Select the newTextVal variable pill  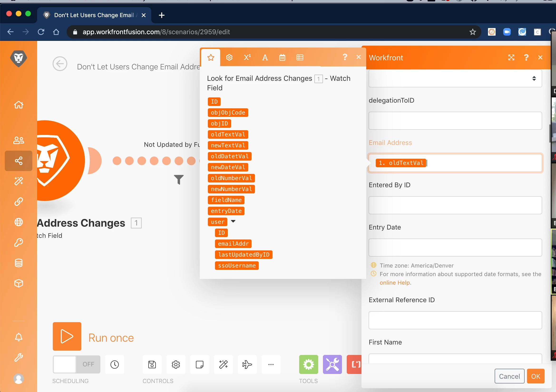tap(228, 145)
